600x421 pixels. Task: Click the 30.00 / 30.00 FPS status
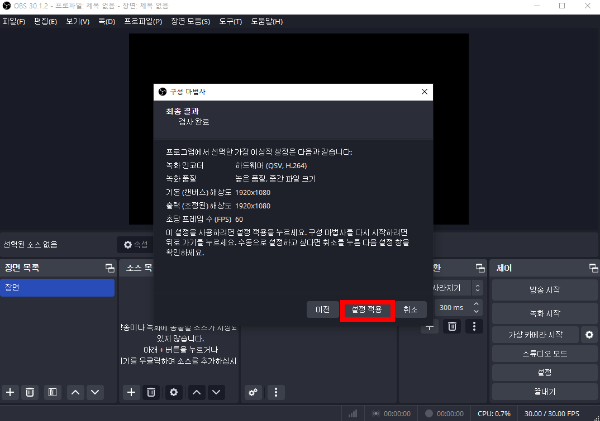[552, 413]
